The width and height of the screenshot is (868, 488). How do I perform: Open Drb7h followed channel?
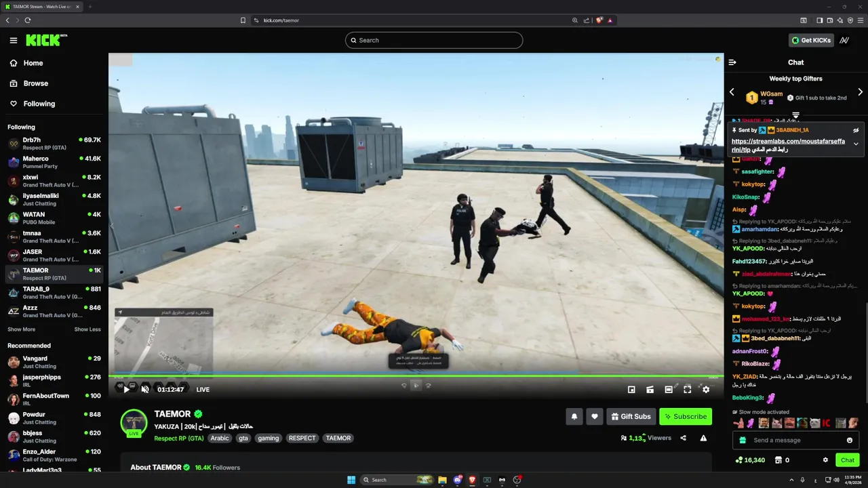[x=54, y=144]
